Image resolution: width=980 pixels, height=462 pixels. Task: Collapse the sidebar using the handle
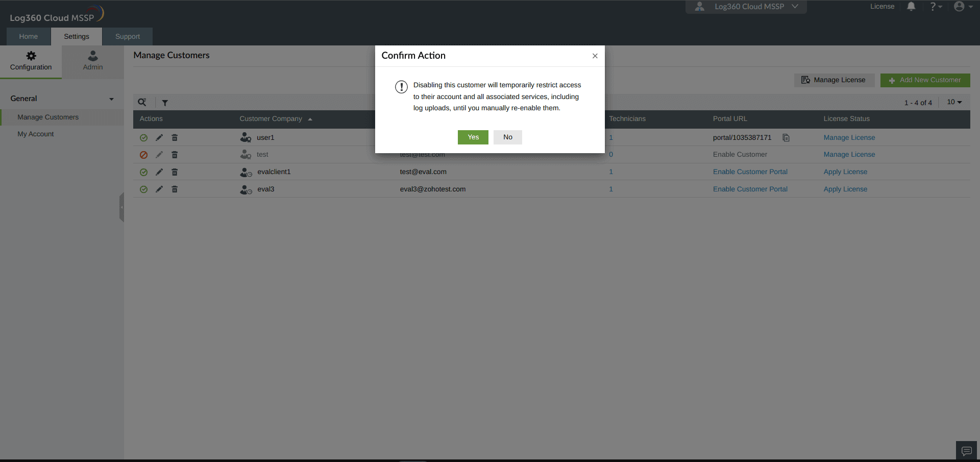[x=121, y=207]
